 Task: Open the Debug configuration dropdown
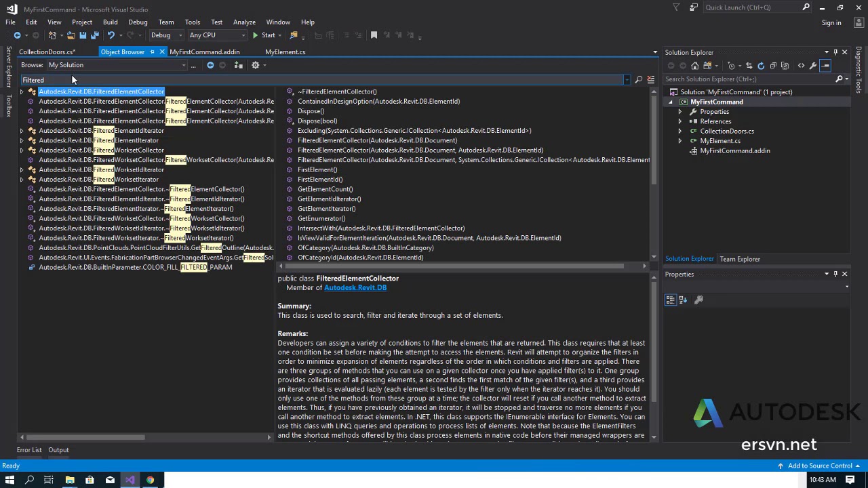tap(166, 35)
